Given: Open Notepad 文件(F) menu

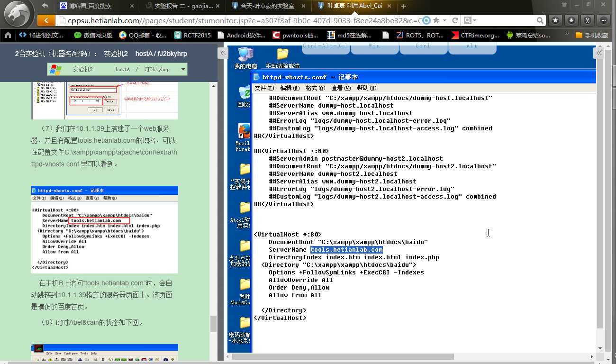Looking at the screenshot, I should click(x=264, y=88).
